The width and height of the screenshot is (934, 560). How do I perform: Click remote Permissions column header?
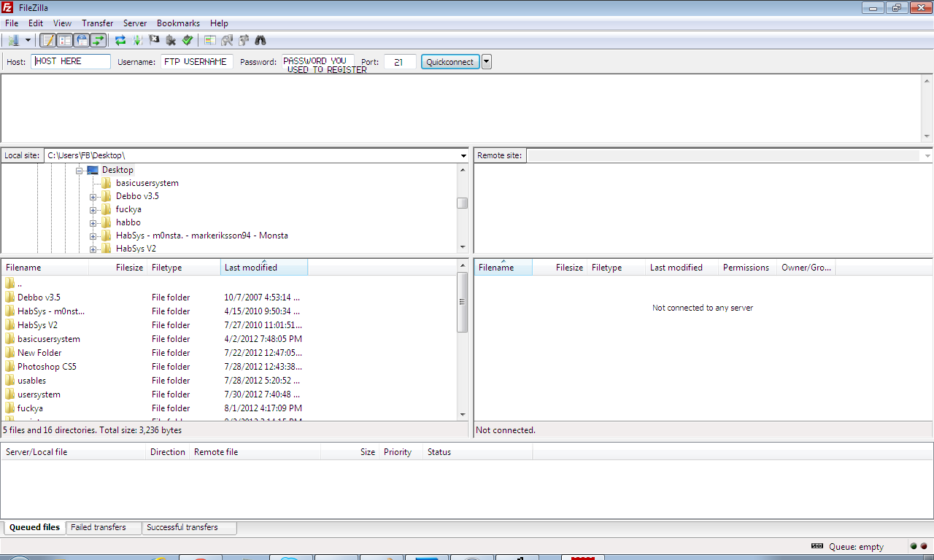coord(747,268)
